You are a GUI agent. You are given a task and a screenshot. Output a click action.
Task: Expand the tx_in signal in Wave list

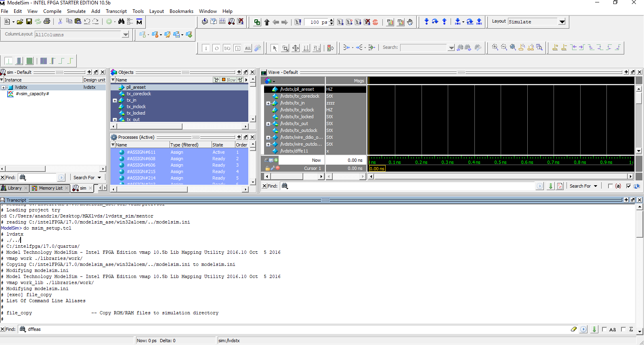tap(268, 103)
